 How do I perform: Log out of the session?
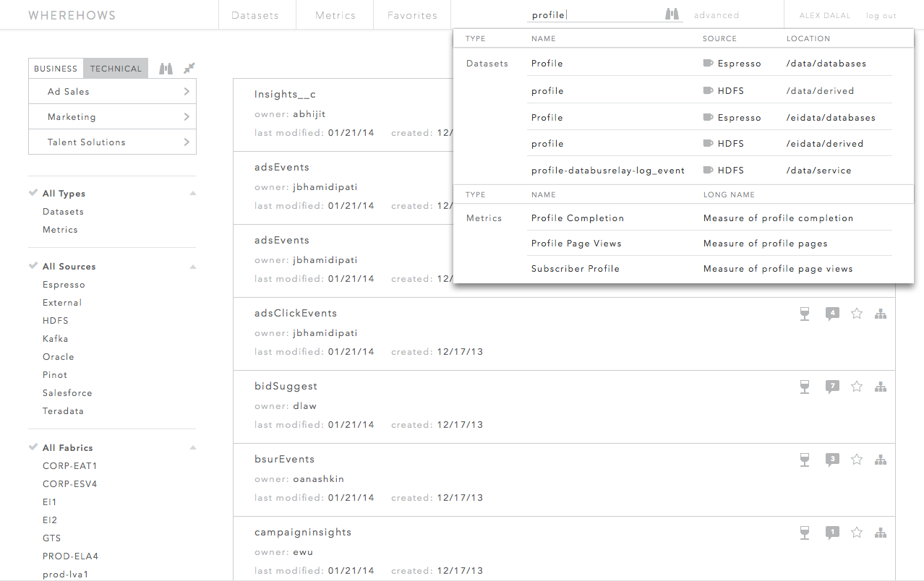[881, 16]
